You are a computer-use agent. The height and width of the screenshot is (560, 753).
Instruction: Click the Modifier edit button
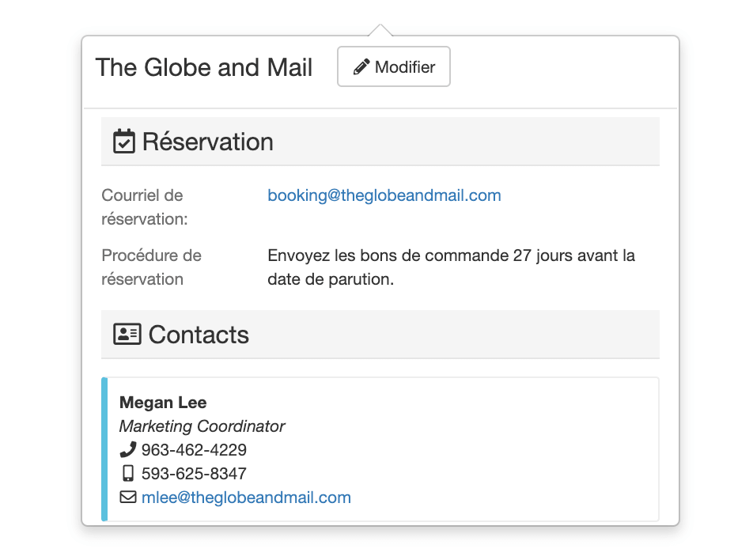394,67
